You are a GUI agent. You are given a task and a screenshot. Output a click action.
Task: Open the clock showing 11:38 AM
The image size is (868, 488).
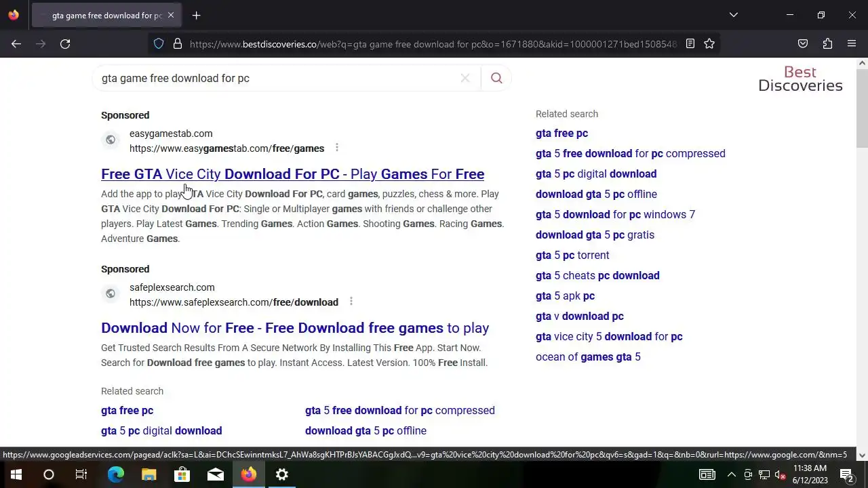tap(810, 474)
